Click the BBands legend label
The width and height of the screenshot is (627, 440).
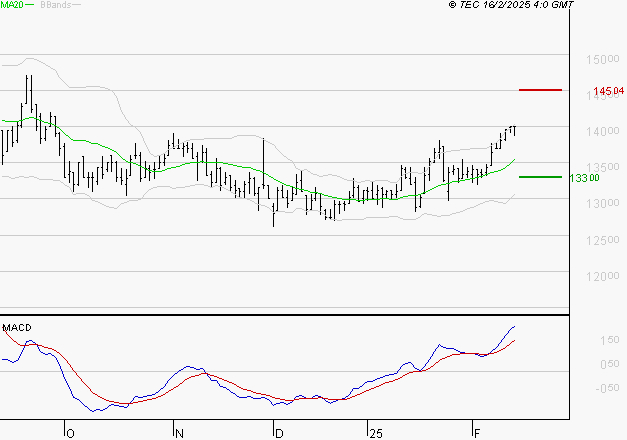(x=56, y=5)
